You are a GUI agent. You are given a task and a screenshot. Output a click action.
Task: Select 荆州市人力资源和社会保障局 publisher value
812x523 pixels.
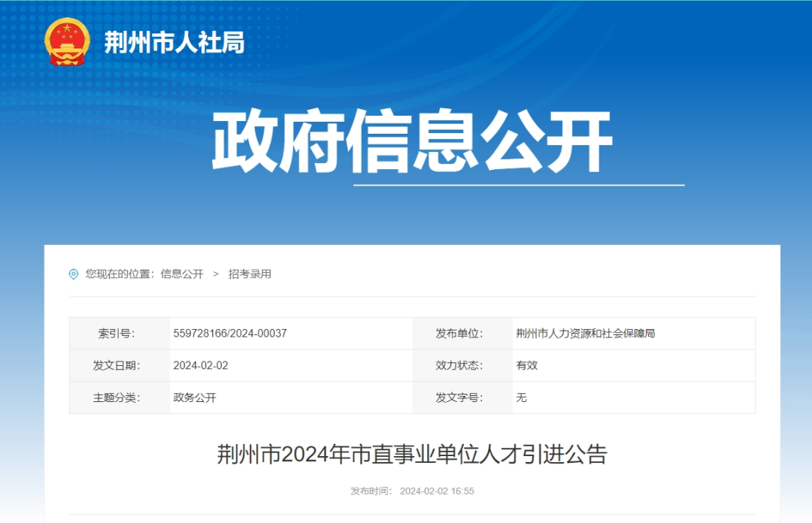click(x=585, y=334)
